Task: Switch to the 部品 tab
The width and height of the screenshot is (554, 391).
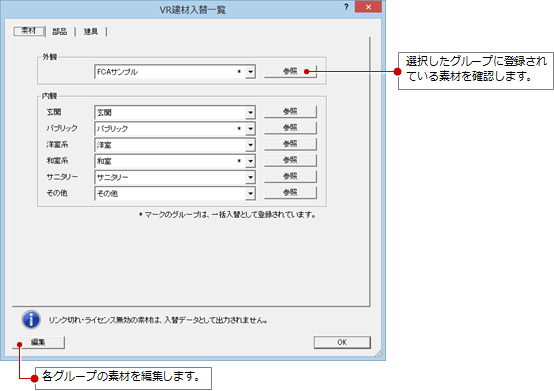Action: click(x=60, y=31)
